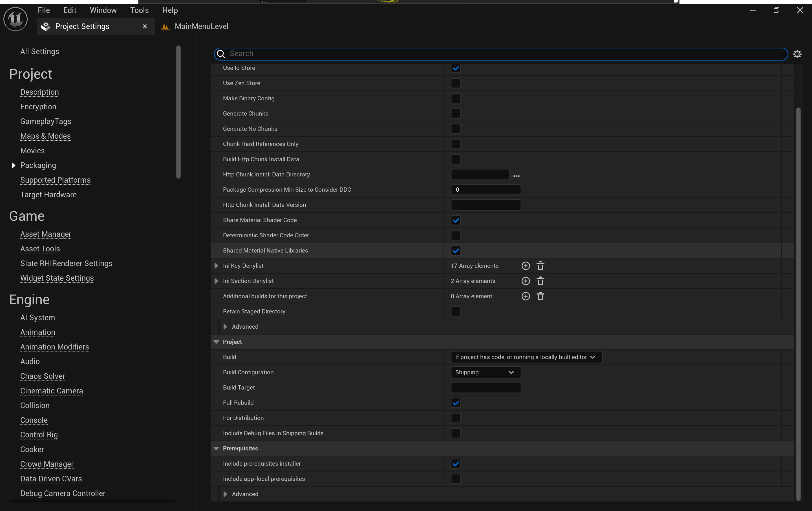
Task: Enable Include Debug Files in Shipping Builds
Action: (456, 433)
